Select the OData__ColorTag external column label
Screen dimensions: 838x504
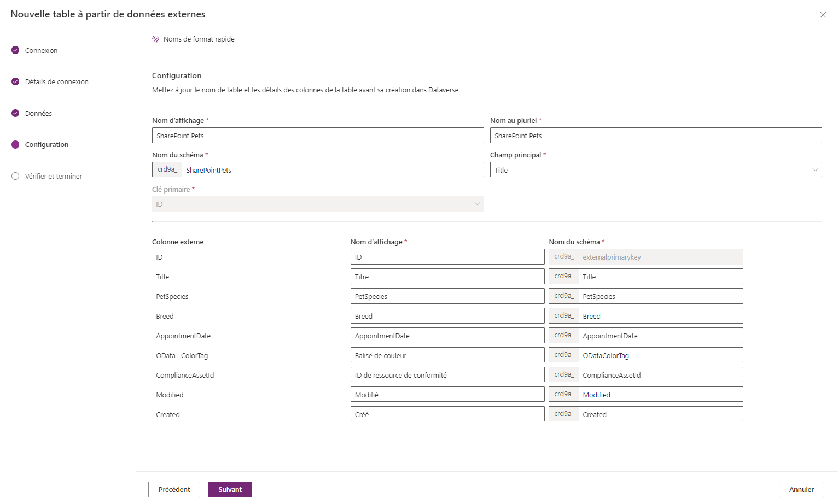point(182,355)
